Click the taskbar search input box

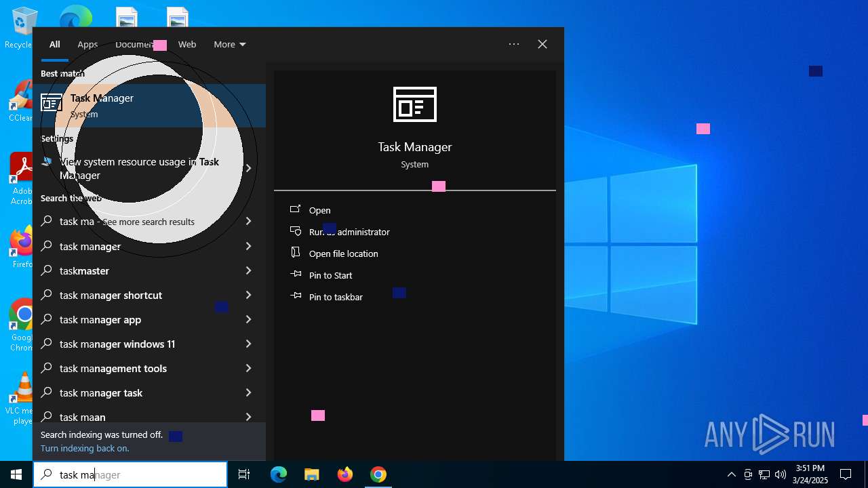point(130,474)
